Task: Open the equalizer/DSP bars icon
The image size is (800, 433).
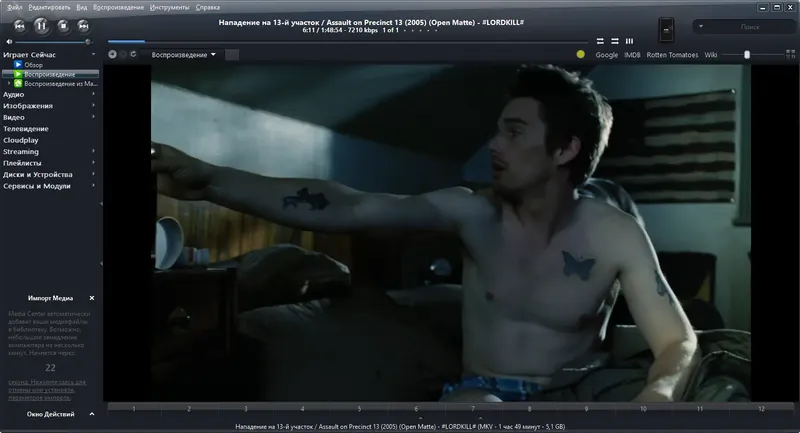Action: click(630, 41)
